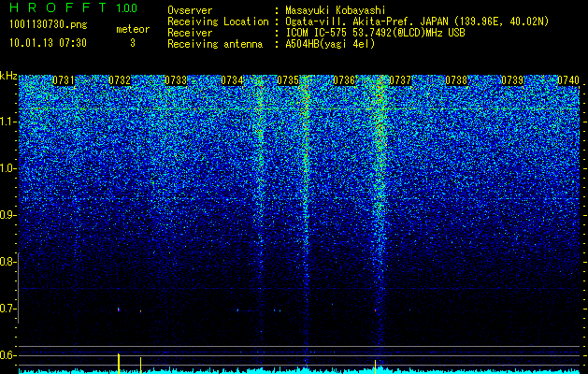This screenshot has height=374, width=588.
Task: Click the 1.0 frequency axis label
Action: pos(7,168)
